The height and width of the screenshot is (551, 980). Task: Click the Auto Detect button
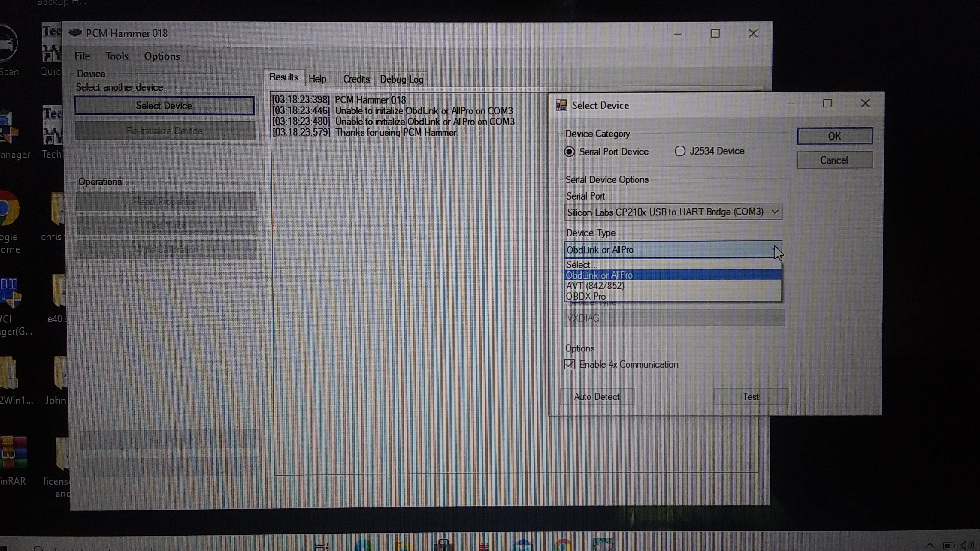click(x=597, y=397)
